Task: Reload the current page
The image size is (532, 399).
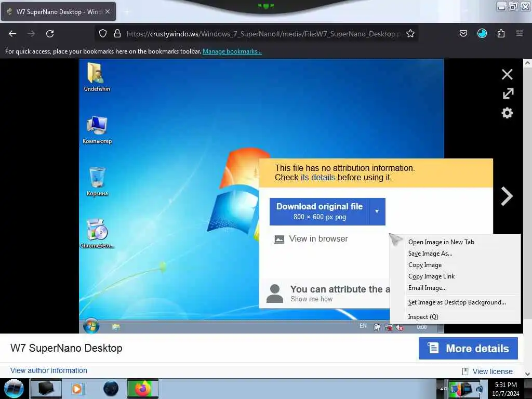Action: coord(50,34)
